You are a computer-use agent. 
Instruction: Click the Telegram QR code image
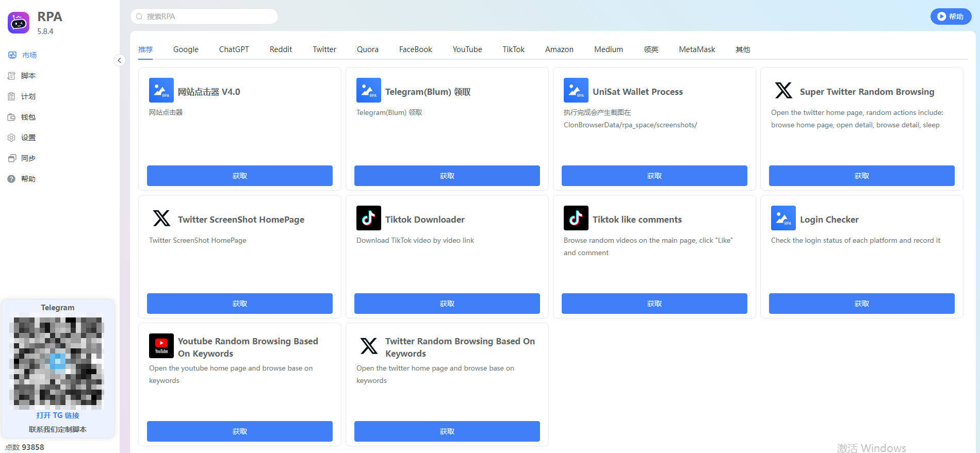click(x=58, y=362)
